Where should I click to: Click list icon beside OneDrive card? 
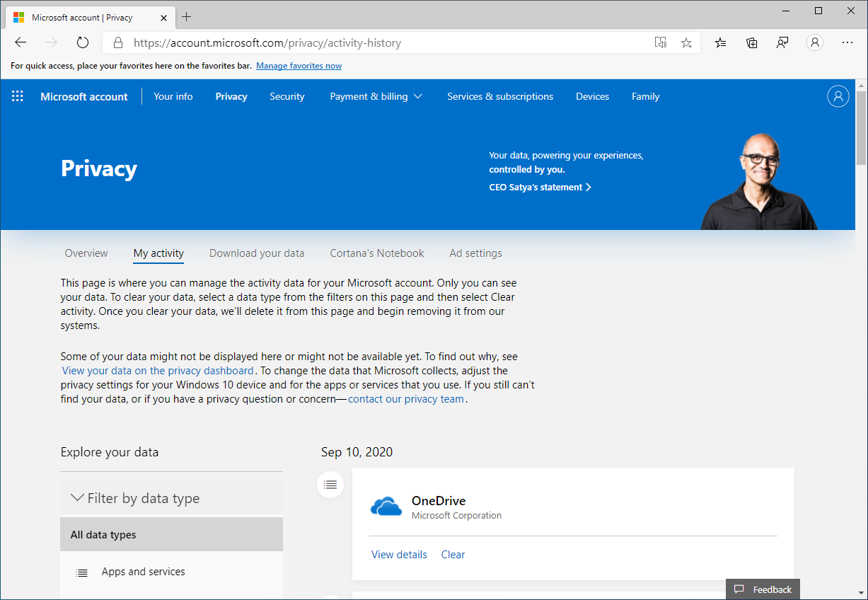coord(330,485)
